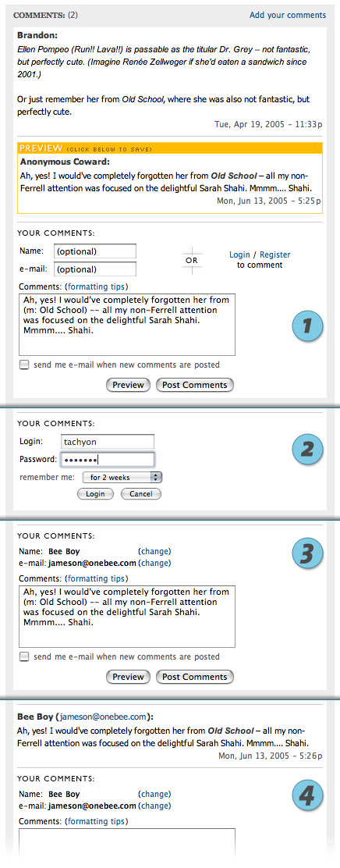Open the remember me dropdown

point(122,477)
